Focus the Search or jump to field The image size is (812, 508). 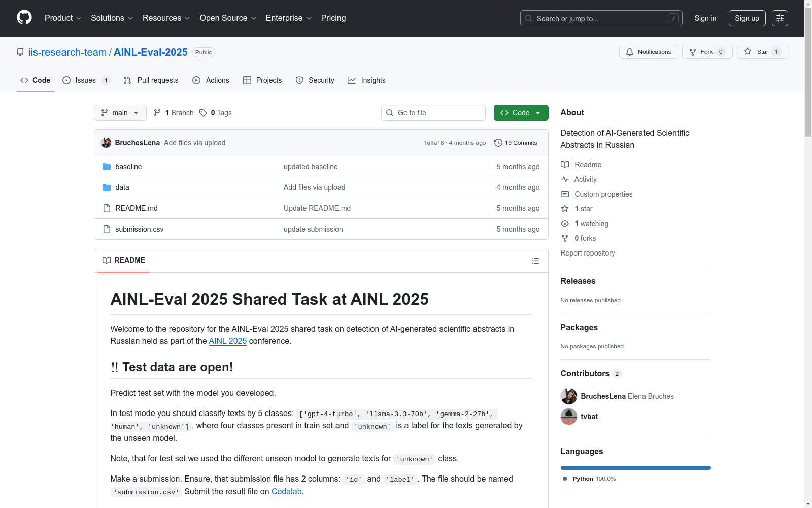pyautogui.click(x=601, y=18)
